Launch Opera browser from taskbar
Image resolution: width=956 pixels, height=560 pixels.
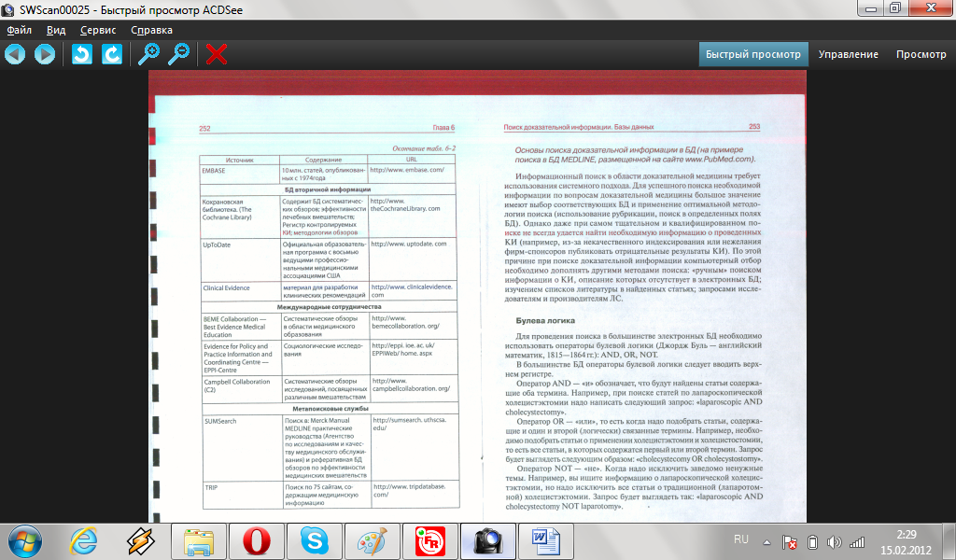click(x=257, y=541)
